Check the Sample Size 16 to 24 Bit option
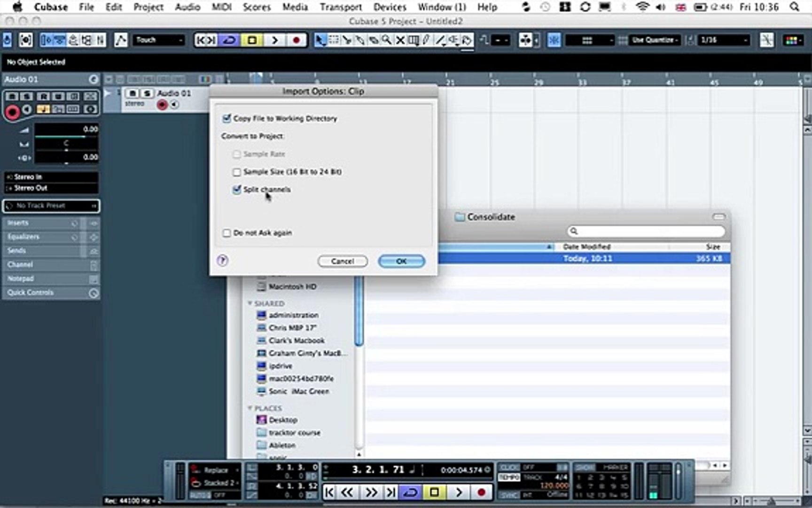Image resolution: width=812 pixels, height=508 pixels. tap(237, 172)
